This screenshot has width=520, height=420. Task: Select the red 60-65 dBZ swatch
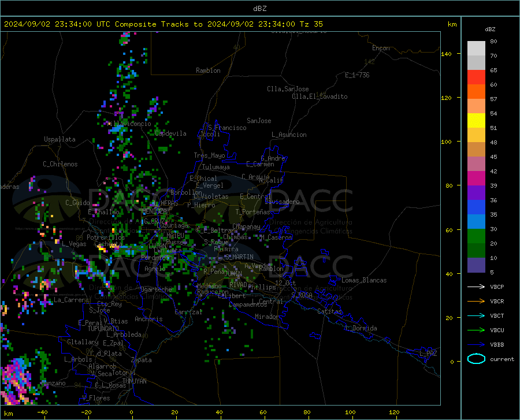pos(476,77)
